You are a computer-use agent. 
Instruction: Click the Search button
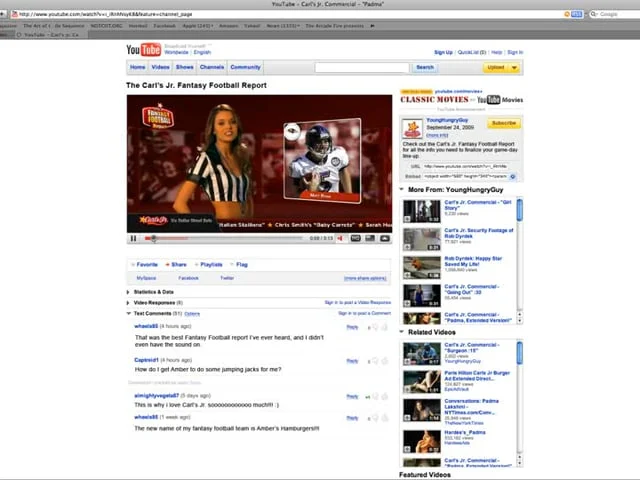425,67
